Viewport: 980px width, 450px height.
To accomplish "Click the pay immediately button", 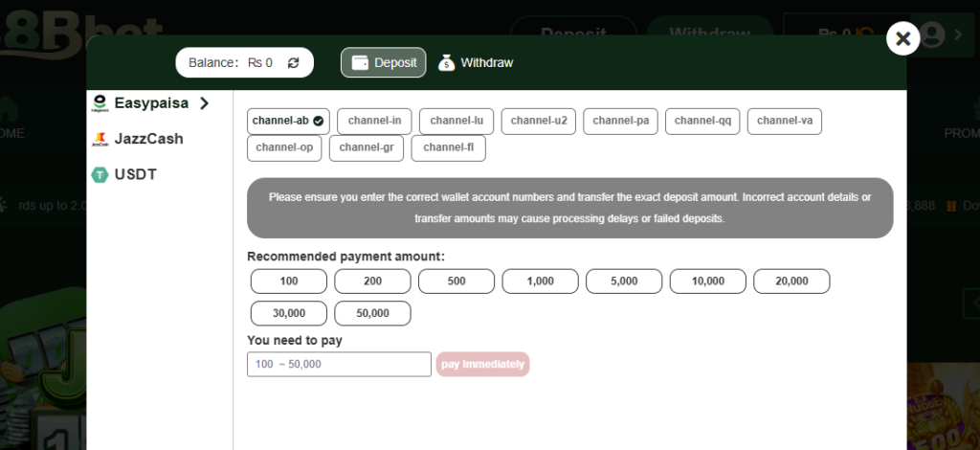I will (x=482, y=365).
